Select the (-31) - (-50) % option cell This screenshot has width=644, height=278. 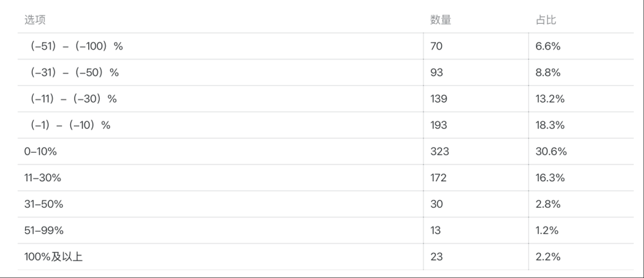(x=74, y=73)
